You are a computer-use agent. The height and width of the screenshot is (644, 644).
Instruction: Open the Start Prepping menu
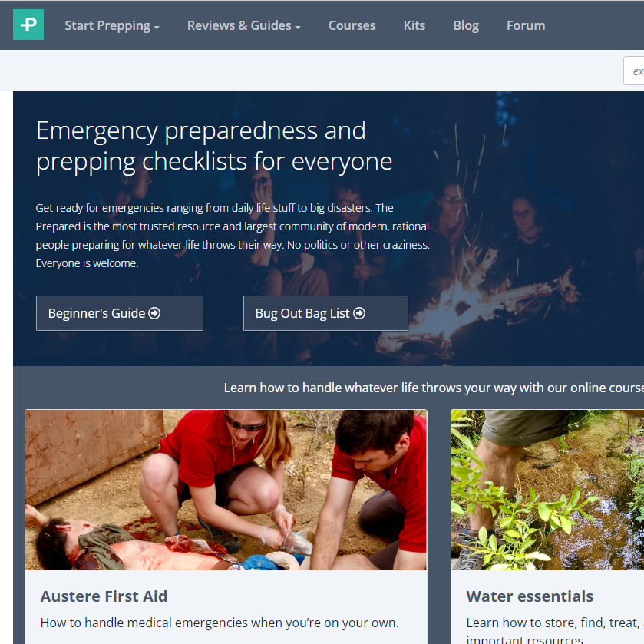tap(112, 25)
